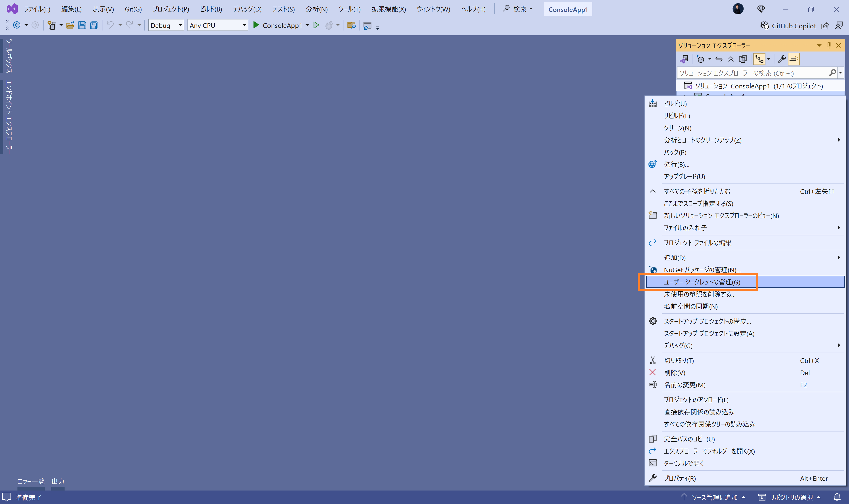Open Solution Explorer search options dropdown
849x504 pixels.
pos(841,73)
